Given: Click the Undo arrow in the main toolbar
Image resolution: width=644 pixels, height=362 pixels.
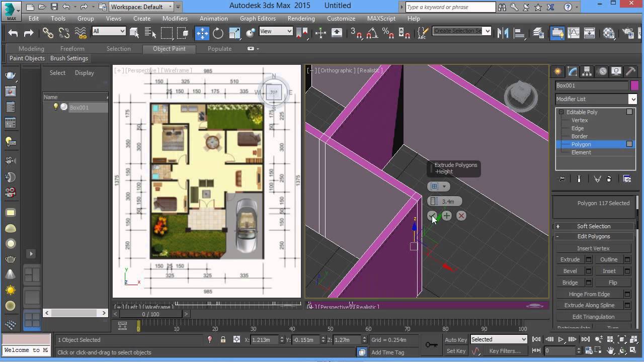Looking at the screenshot, I should [13, 33].
